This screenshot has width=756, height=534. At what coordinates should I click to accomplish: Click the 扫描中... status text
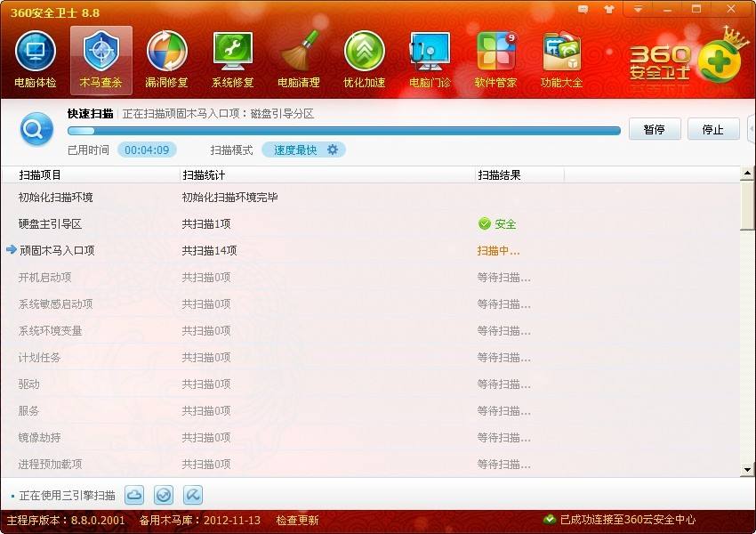[498, 250]
